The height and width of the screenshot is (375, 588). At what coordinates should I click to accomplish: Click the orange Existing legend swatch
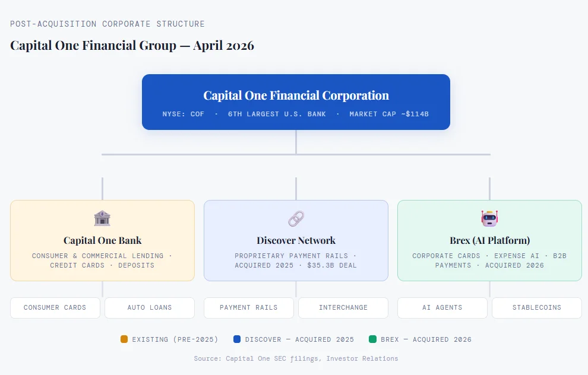[x=124, y=339]
